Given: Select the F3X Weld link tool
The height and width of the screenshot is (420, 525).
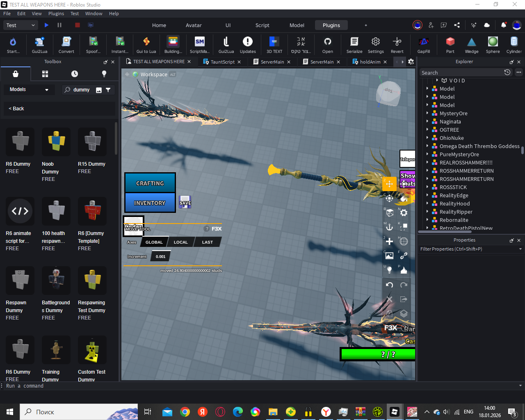Looking at the screenshot, I should click(x=404, y=256).
